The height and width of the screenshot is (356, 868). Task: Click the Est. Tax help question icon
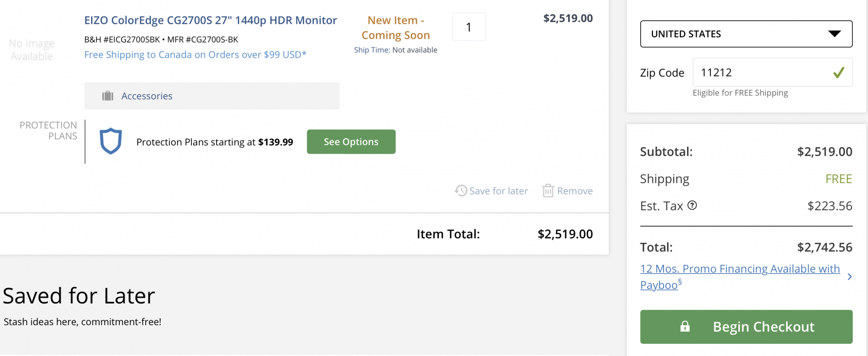click(x=692, y=205)
